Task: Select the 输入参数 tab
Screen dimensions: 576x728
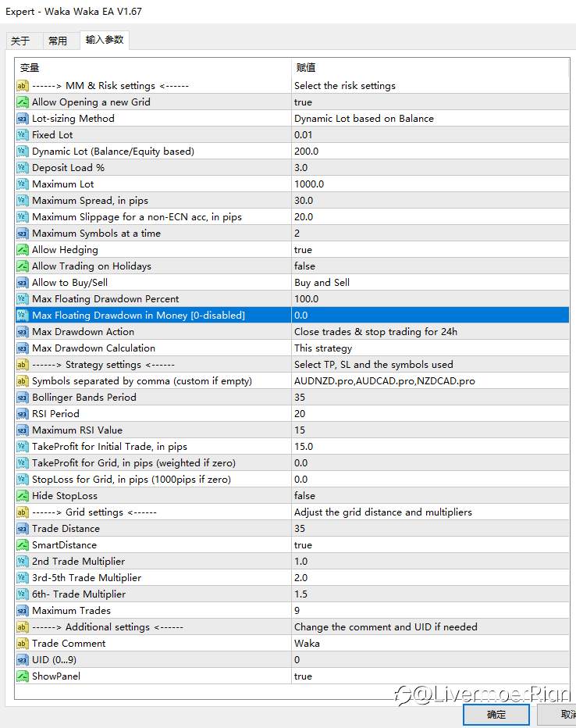Action: (x=105, y=40)
